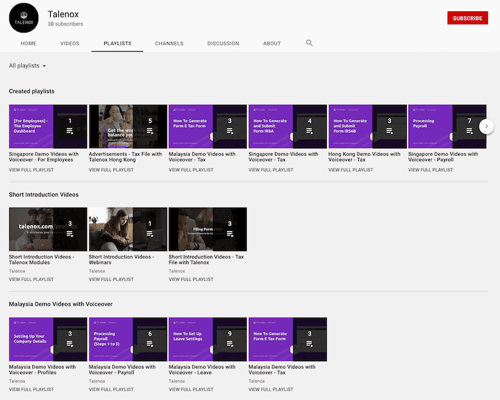The width and height of the screenshot is (500, 400).
Task: Open title Malaysia Demo Videos with Voiceover - Leave
Action: [202, 370]
